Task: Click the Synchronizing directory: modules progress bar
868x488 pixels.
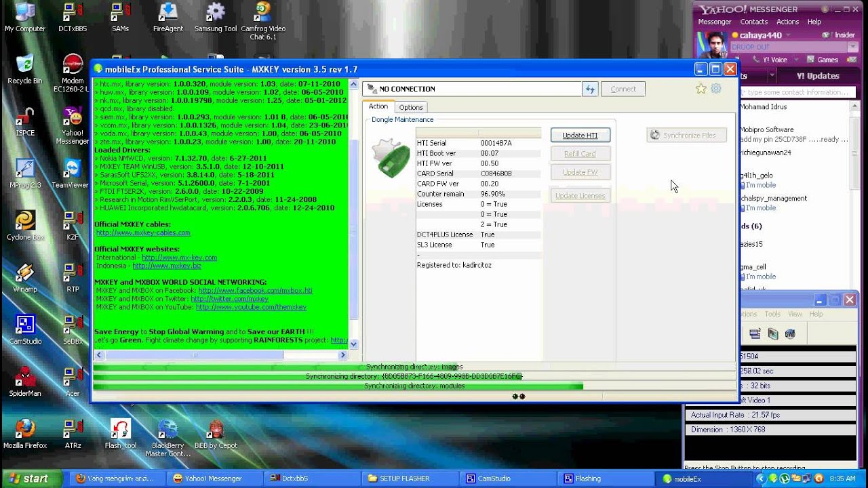Action: (414, 386)
